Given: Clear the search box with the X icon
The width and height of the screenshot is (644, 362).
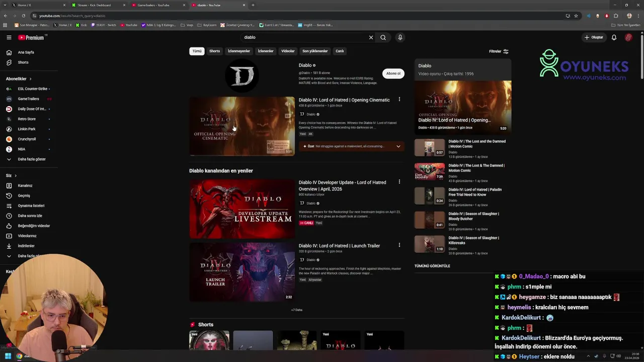Looking at the screenshot, I should [371, 37].
